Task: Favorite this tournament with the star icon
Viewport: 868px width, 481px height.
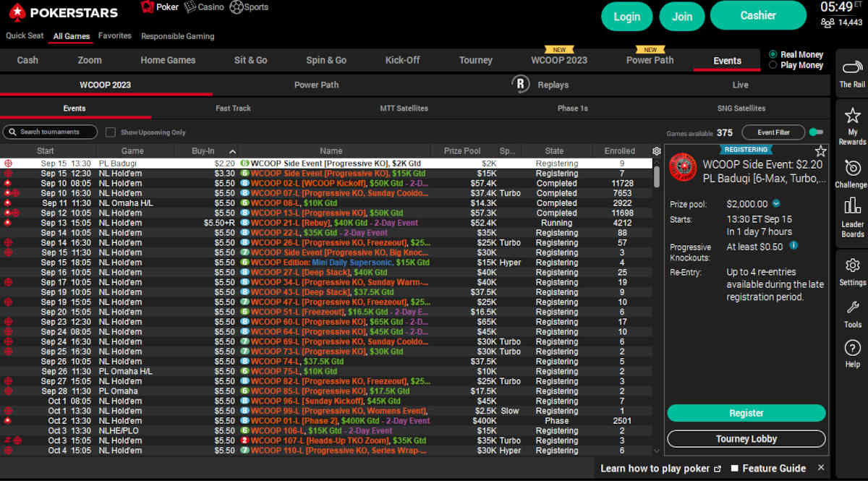Action: coord(820,150)
